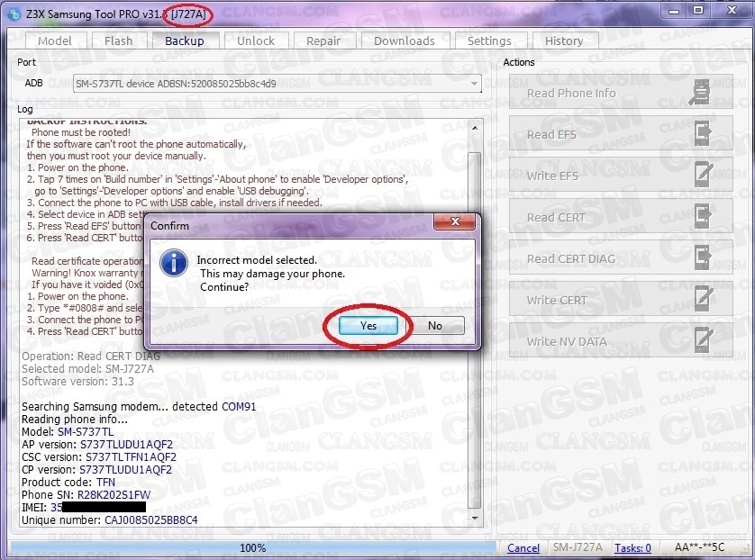Click the model value SM-S737TL in log
This screenshot has width=755, height=560.
pos(86,431)
